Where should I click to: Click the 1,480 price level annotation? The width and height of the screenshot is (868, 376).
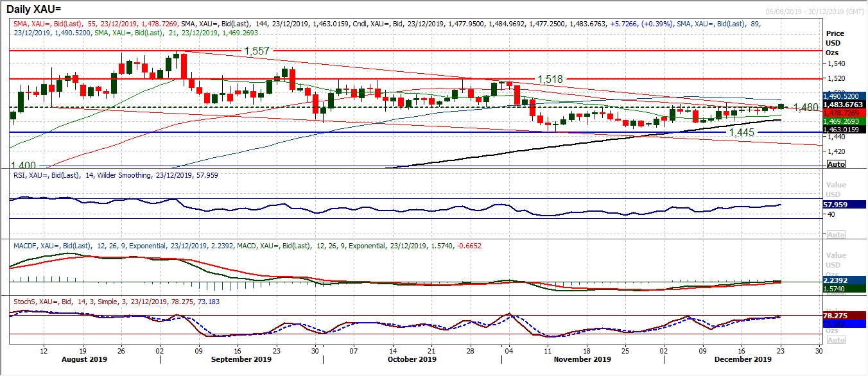point(806,107)
